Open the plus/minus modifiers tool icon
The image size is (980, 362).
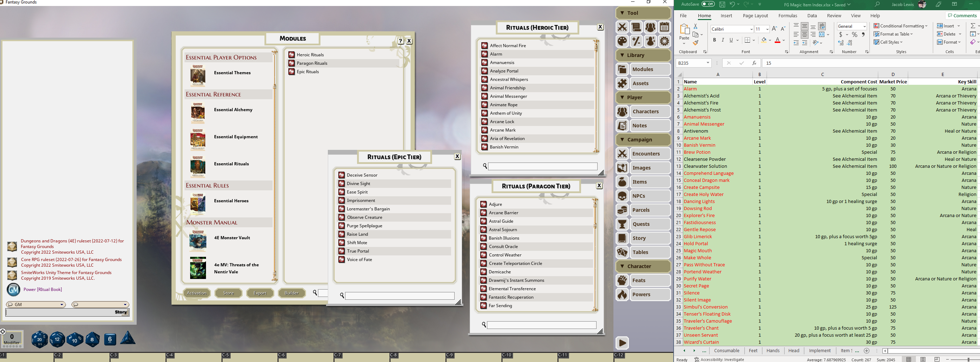click(636, 41)
